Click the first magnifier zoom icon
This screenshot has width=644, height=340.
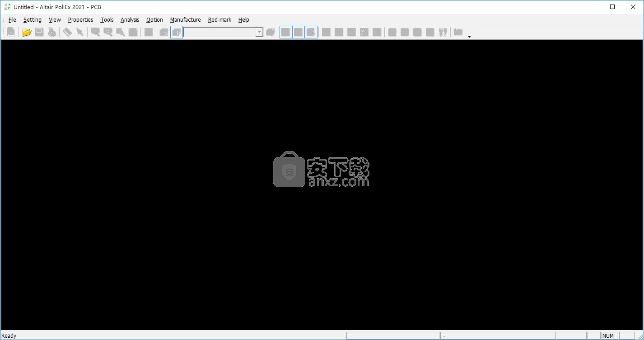(95, 32)
